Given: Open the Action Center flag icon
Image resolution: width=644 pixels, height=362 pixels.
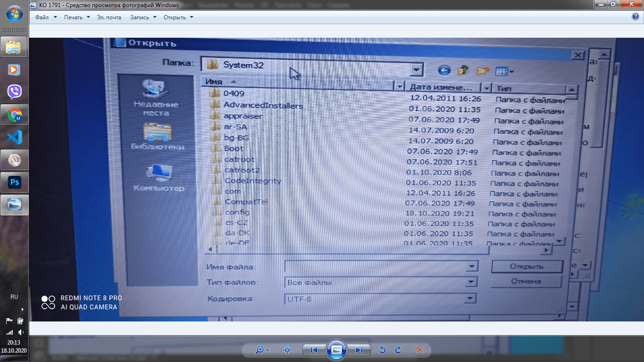Looking at the screenshot, I should pyautogui.click(x=9, y=321).
